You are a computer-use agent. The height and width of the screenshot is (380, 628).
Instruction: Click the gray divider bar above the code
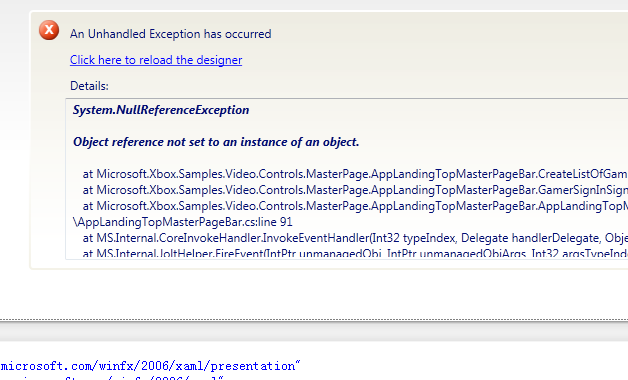(314, 332)
